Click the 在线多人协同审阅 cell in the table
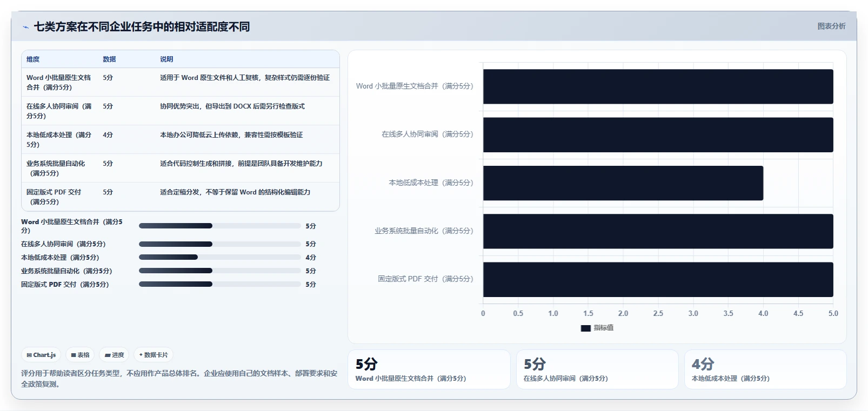The height and width of the screenshot is (411, 868). tap(59, 111)
